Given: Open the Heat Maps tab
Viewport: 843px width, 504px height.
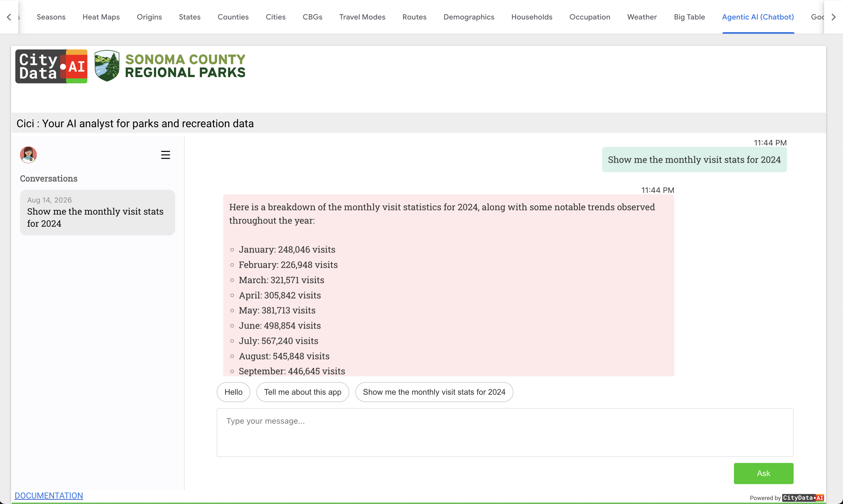Looking at the screenshot, I should [x=101, y=17].
